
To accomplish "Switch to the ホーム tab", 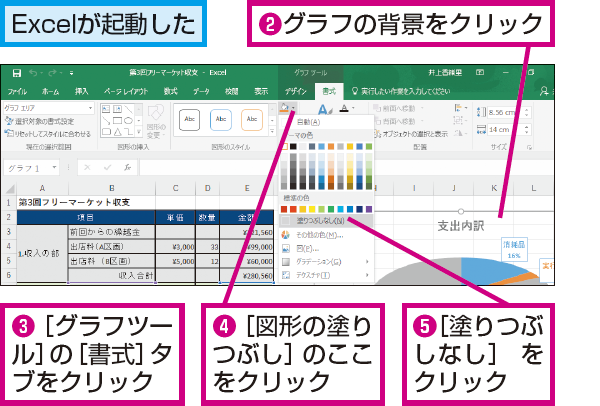I will coord(51,91).
